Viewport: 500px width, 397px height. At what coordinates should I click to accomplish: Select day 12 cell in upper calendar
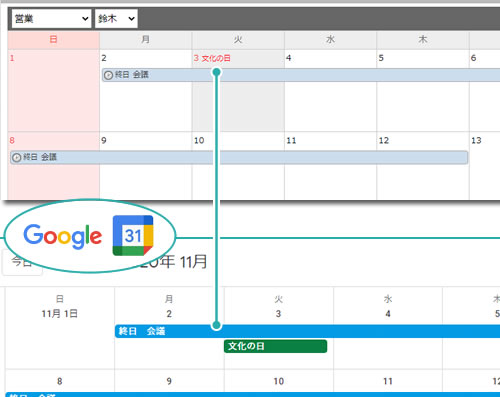[x=423, y=166]
